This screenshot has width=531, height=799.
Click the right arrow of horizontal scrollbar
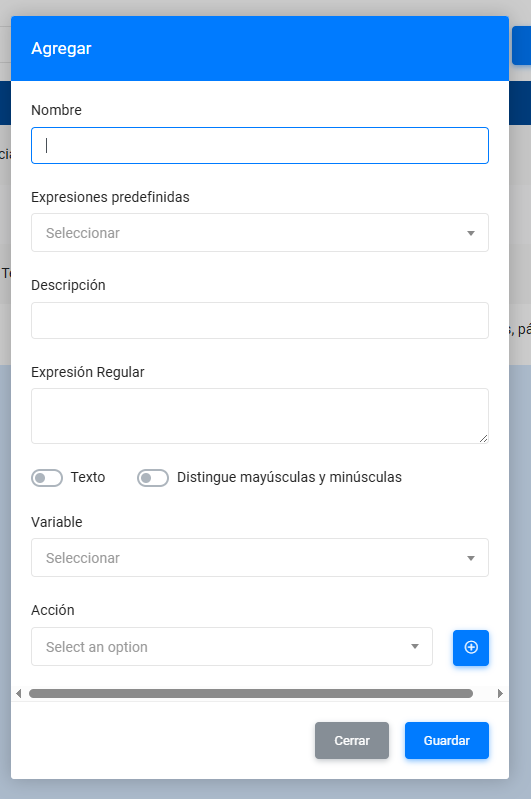click(500, 693)
